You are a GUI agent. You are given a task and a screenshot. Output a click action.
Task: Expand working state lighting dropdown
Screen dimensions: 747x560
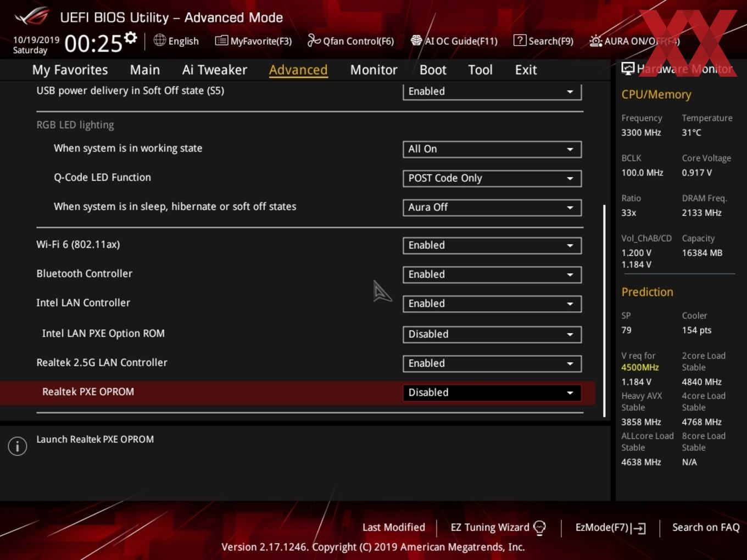tap(492, 149)
